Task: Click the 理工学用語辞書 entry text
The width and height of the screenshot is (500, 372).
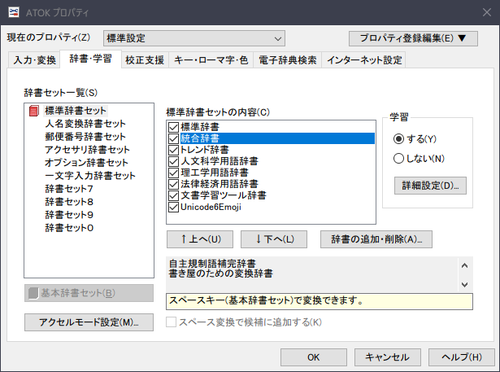Action: point(214,173)
